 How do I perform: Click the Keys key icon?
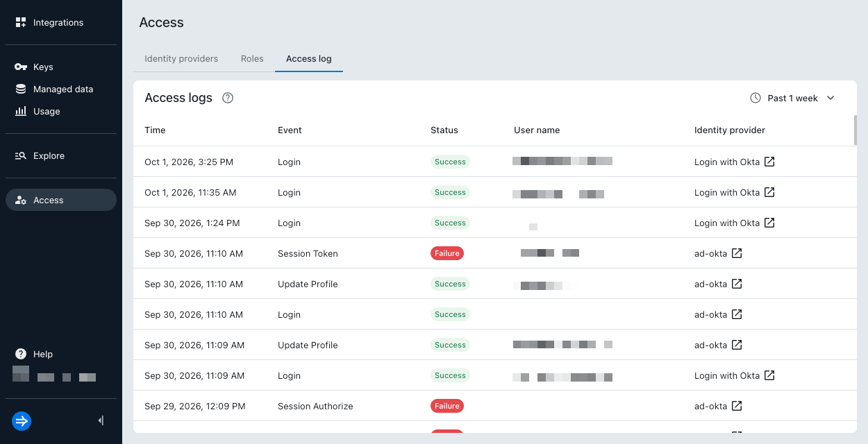[x=21, y=67]
